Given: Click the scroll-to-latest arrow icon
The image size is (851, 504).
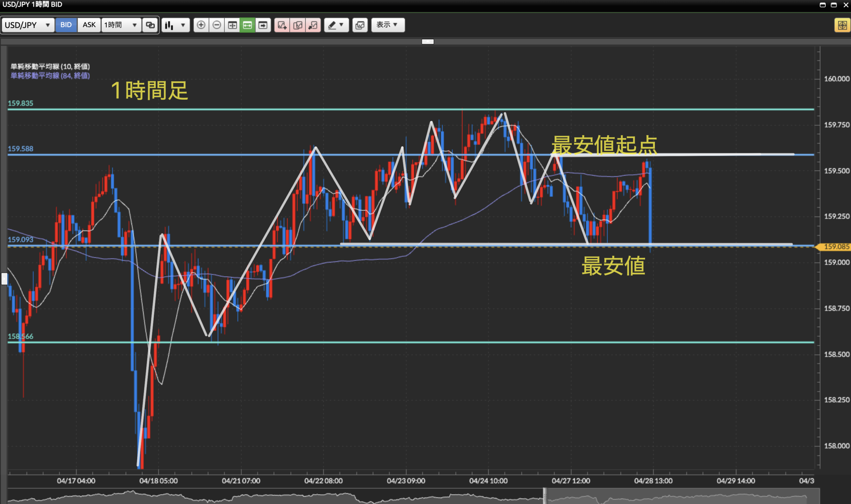Looking at the screenshot, I should [263, 25].
